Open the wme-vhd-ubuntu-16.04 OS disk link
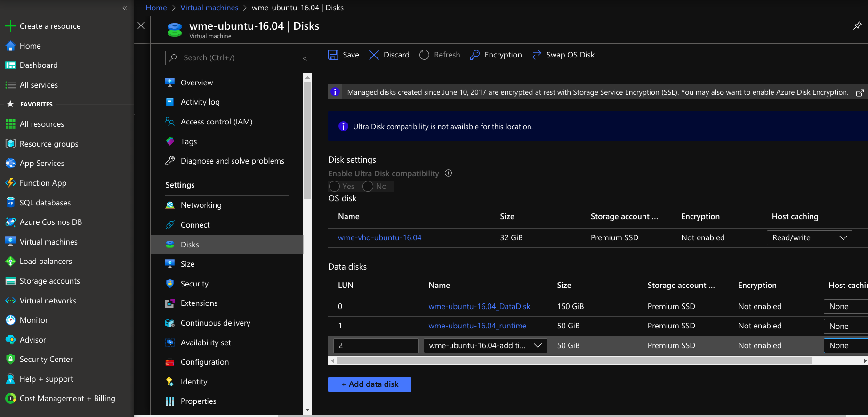The width and height of the screenshot is (868, 417). click(x=379, y=238)
